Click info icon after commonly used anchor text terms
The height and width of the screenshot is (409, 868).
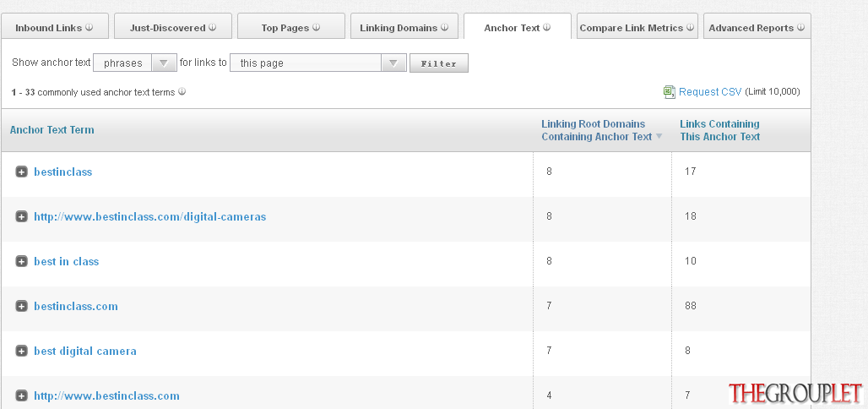click(x=182, y=92)
